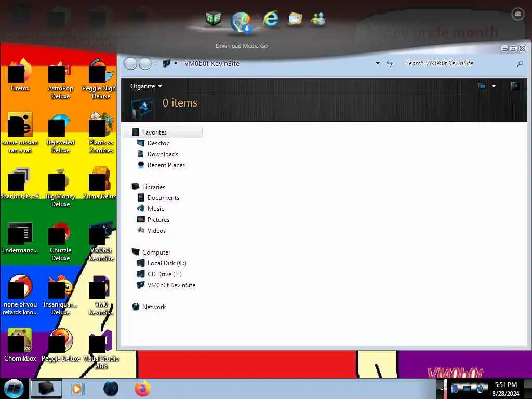Open Visual Studio 2015 desktop icon

[x=101, y=350]
